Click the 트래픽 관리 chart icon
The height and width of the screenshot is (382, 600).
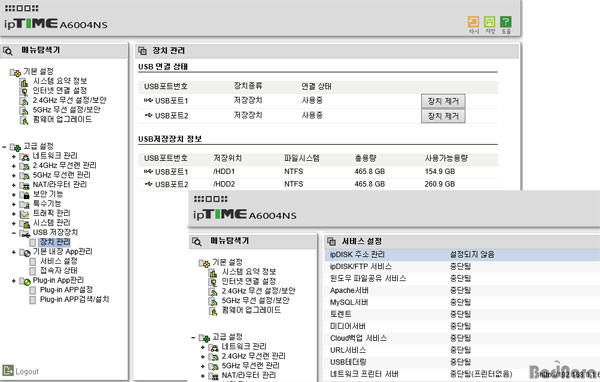[25, 214]
